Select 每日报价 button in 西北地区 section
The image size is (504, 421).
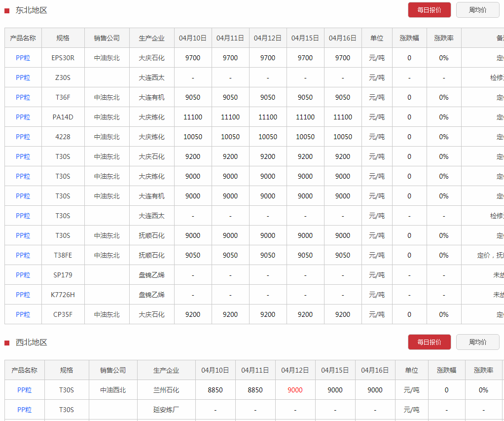click(429, 342)
